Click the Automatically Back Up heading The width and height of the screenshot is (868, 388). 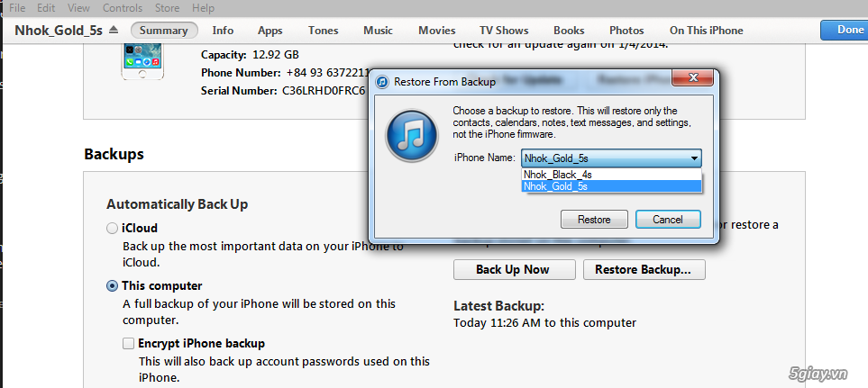pos(178,204)
